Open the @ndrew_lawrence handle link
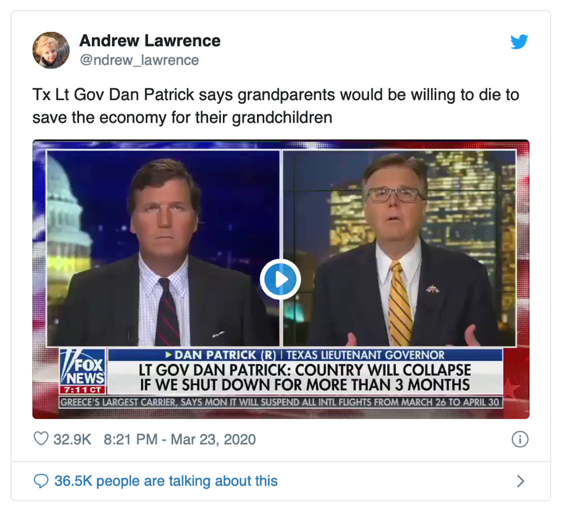Screen dimensions: 566x514 139,60
